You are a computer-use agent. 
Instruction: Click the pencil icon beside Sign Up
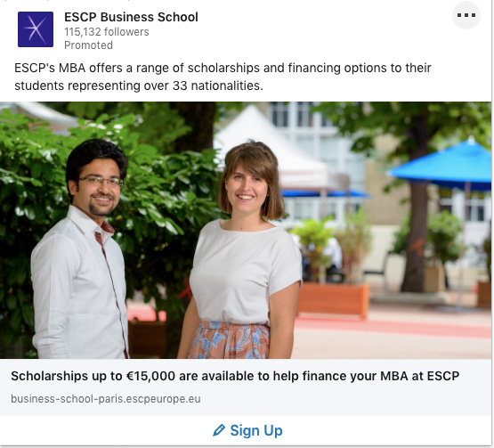219,430
